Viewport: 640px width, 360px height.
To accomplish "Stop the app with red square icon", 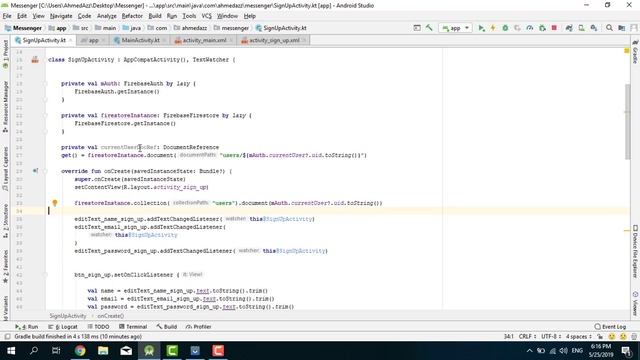I will coord(554,28).
